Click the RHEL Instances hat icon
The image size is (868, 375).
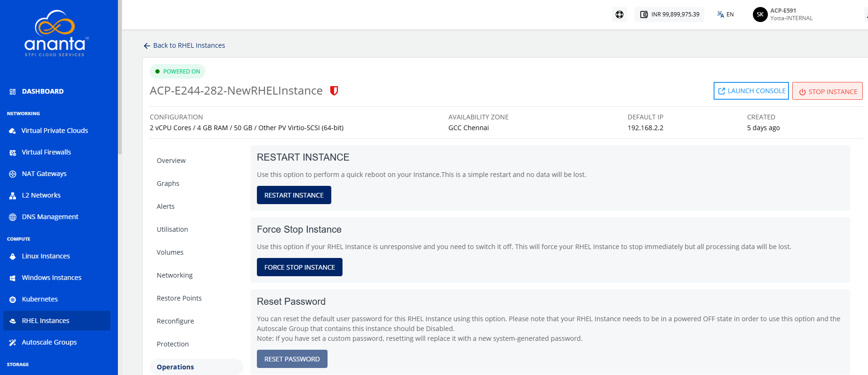pos(13,321)
